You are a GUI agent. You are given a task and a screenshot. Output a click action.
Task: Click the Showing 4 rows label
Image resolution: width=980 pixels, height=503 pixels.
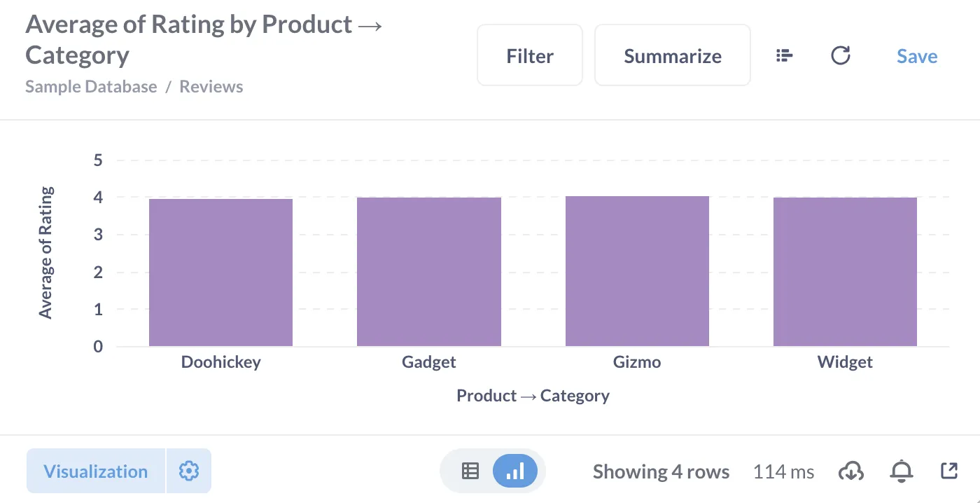point(661,471)
